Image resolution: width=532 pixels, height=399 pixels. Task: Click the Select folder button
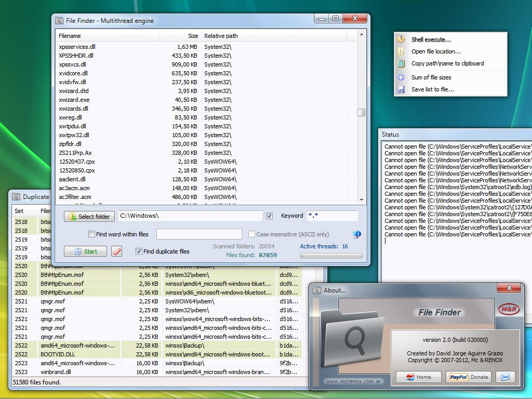click(89, 217)
